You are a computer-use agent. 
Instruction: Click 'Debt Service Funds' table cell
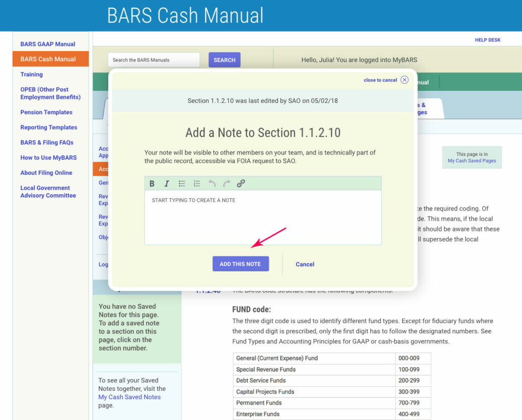point(314,381)
